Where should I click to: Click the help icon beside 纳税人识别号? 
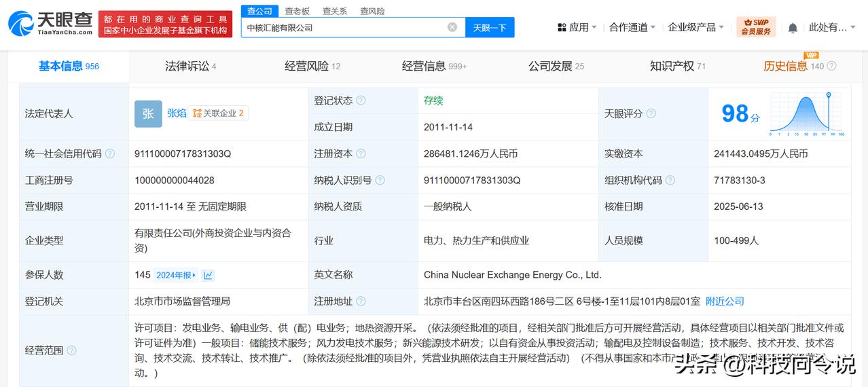pos(380,181)
